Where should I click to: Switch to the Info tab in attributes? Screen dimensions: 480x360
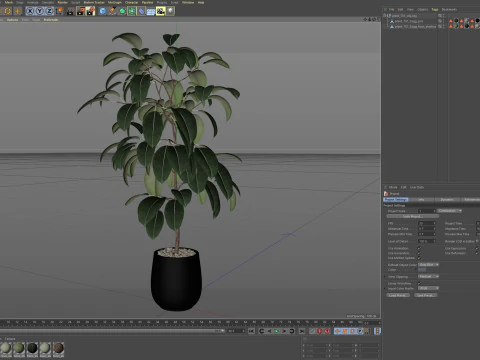421,199
